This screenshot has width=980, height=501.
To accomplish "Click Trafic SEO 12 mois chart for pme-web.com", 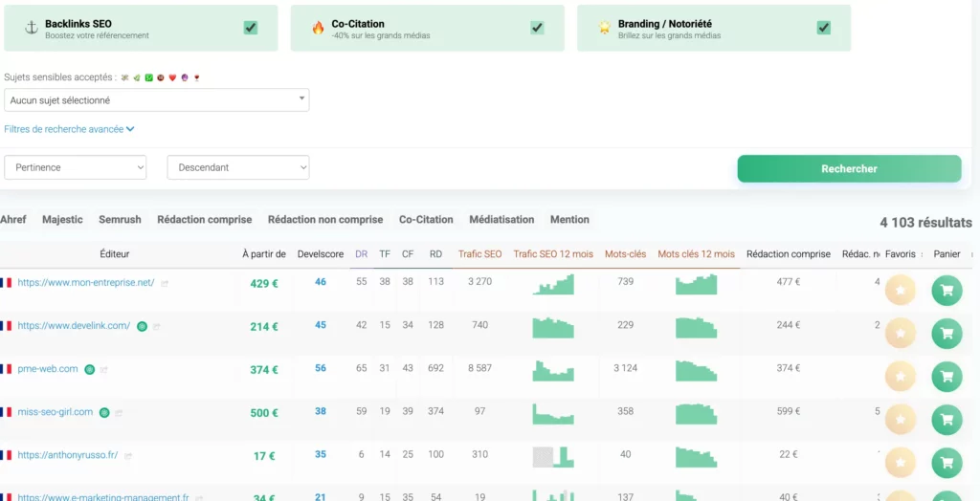I will tap(552, 370).
